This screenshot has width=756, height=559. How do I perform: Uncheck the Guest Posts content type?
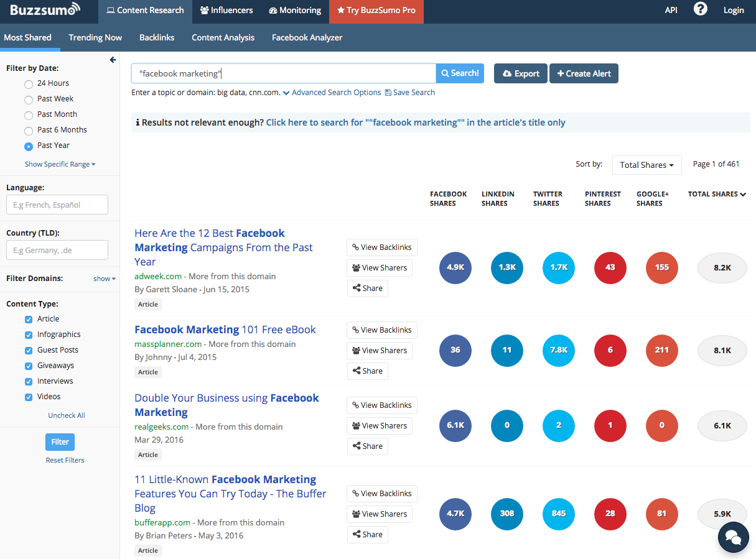[29, 350]
